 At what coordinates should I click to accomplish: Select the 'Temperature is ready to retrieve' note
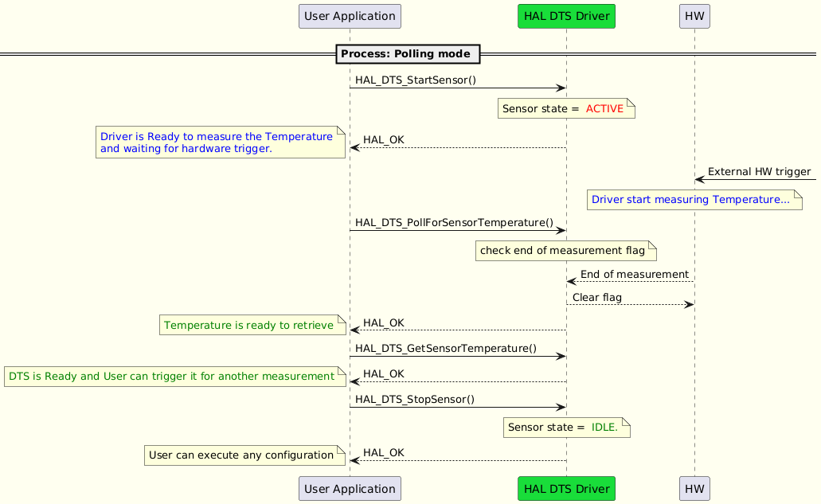pyautogui.click(x=252, y=325)
